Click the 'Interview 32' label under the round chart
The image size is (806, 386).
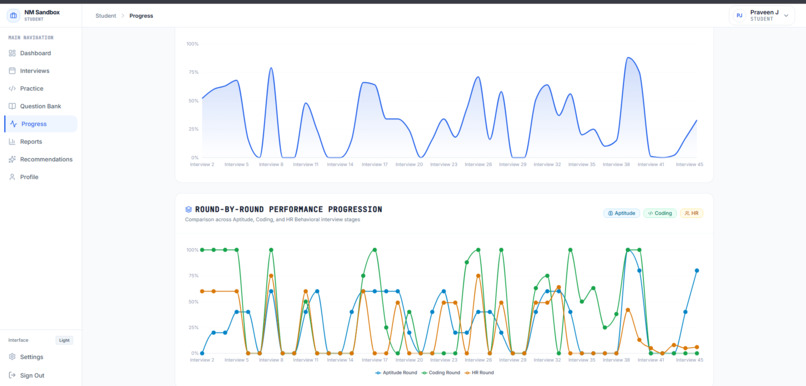click(x=547, y=360)
